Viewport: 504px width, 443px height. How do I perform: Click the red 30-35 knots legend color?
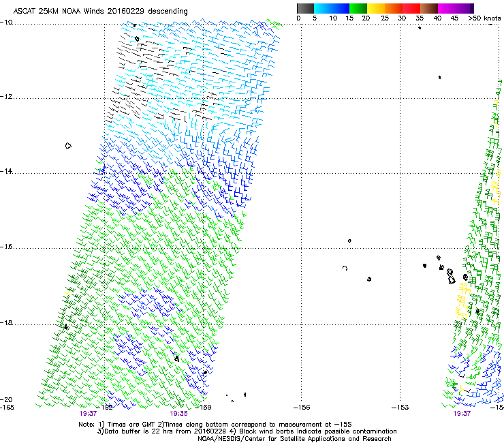pos(411,8)
